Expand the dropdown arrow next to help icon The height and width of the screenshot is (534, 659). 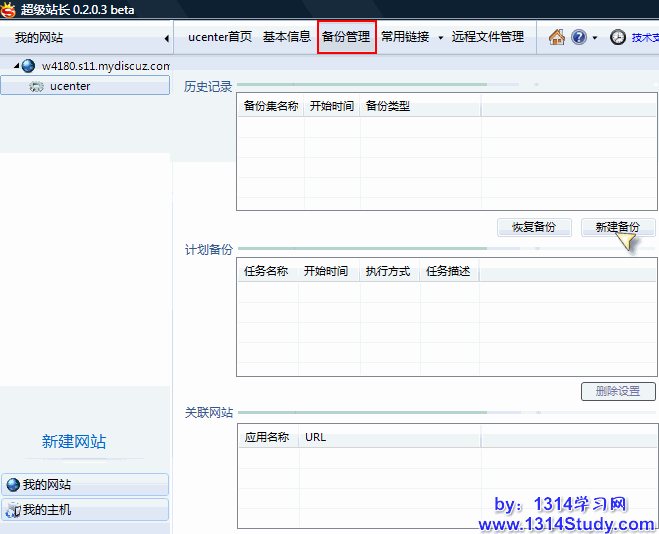tap(595, 38)
